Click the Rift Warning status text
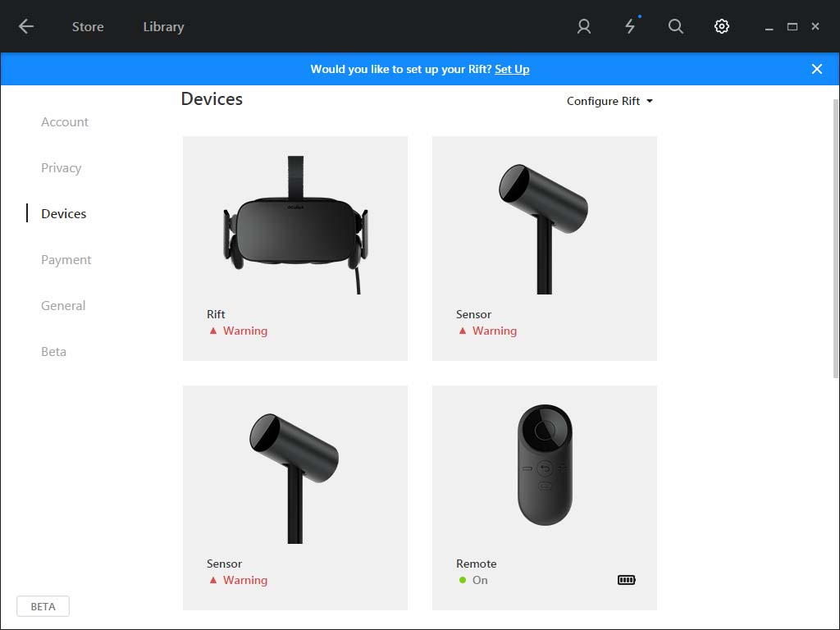 (x=245, y=331)
